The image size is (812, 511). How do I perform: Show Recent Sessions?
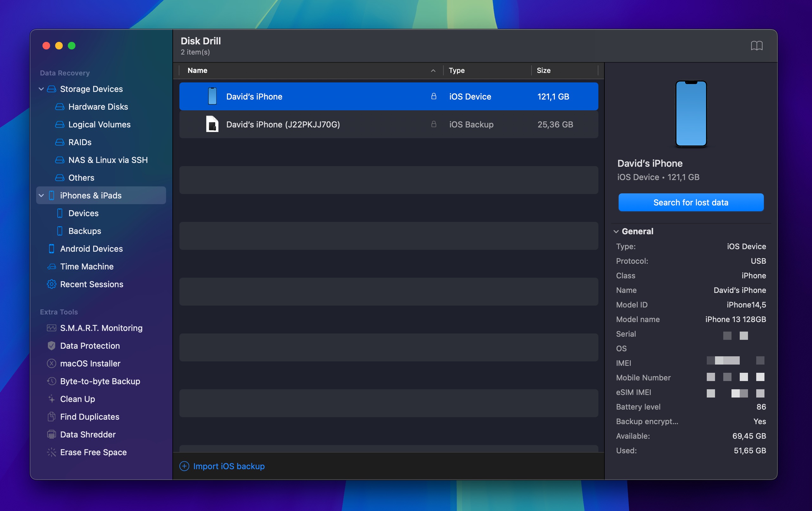92,284
